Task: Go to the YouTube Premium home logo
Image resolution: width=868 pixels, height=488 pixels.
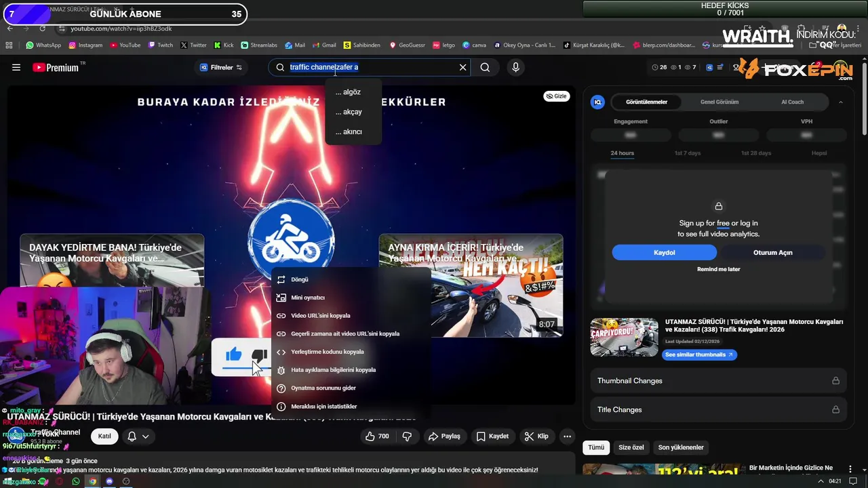Action: [56, 67]
